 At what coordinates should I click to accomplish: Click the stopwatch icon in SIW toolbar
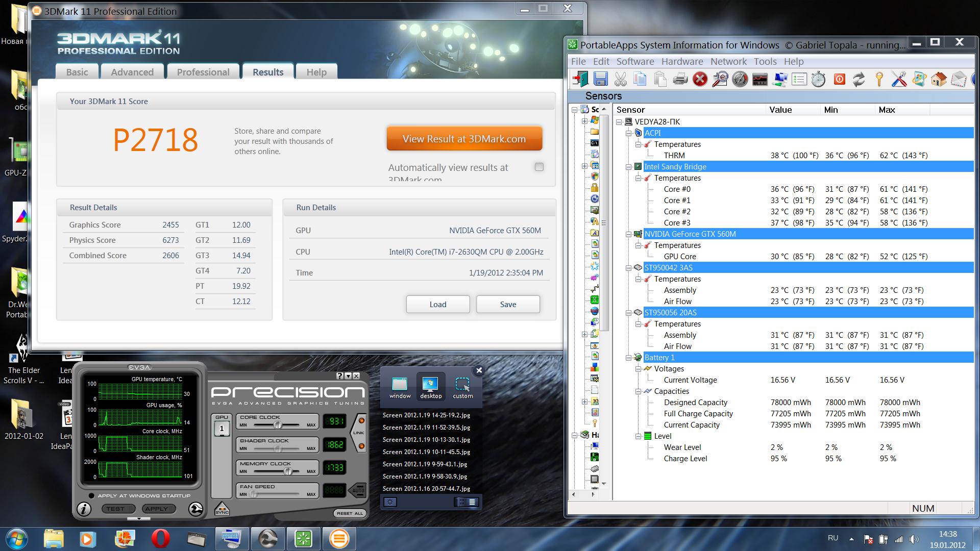(819, 79)
